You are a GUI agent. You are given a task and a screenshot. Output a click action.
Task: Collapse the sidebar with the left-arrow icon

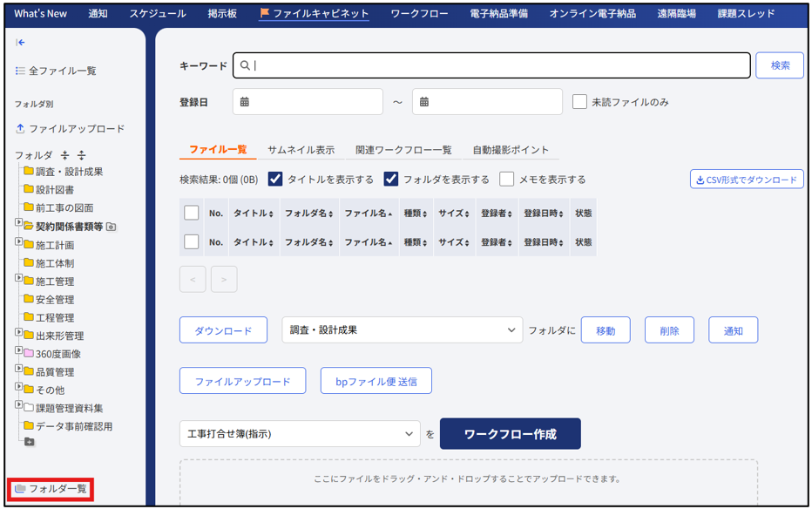coord(20,43)
